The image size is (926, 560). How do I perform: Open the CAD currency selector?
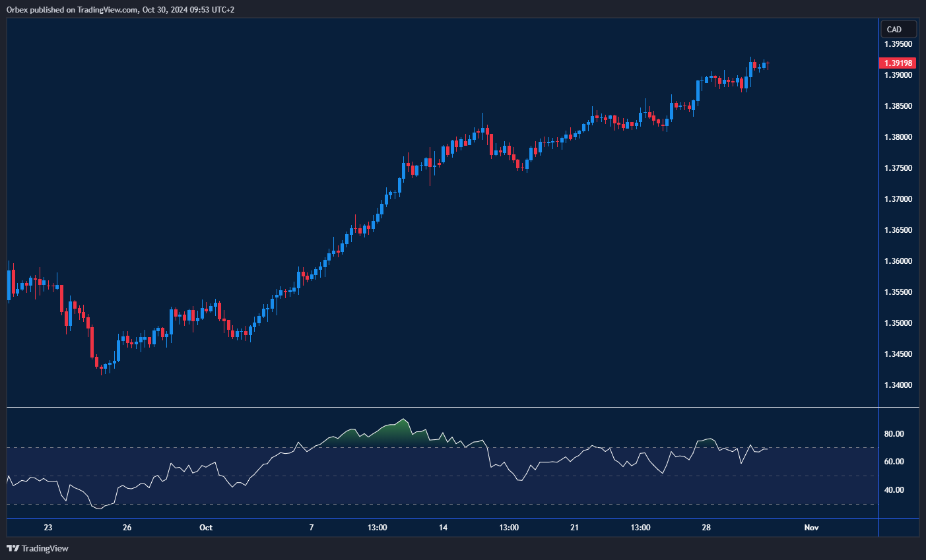[898, 29]
